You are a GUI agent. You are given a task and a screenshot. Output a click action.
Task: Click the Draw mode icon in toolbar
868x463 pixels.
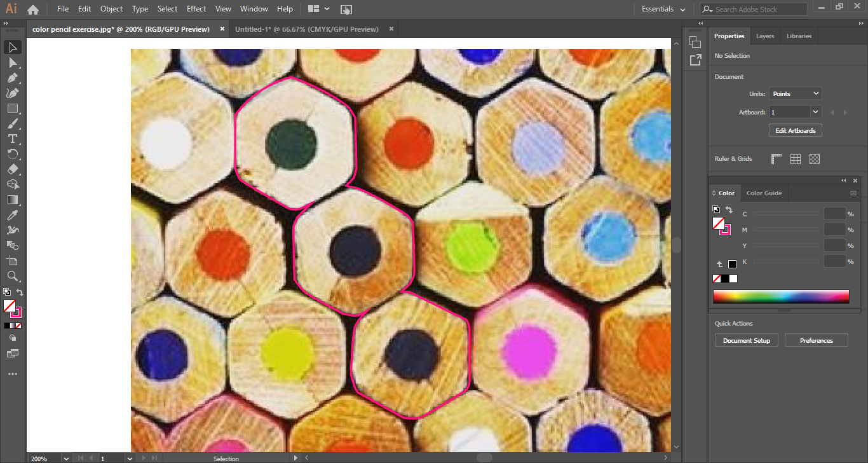pos(12,338)
